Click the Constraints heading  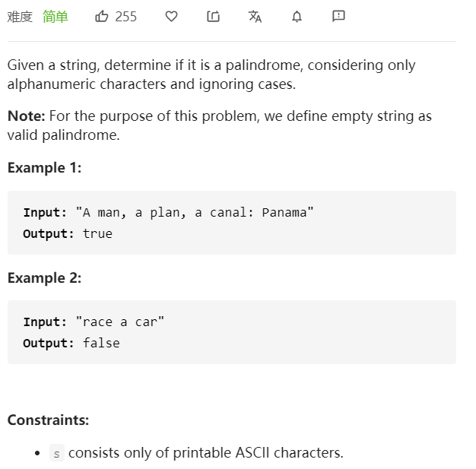point(48,420)
